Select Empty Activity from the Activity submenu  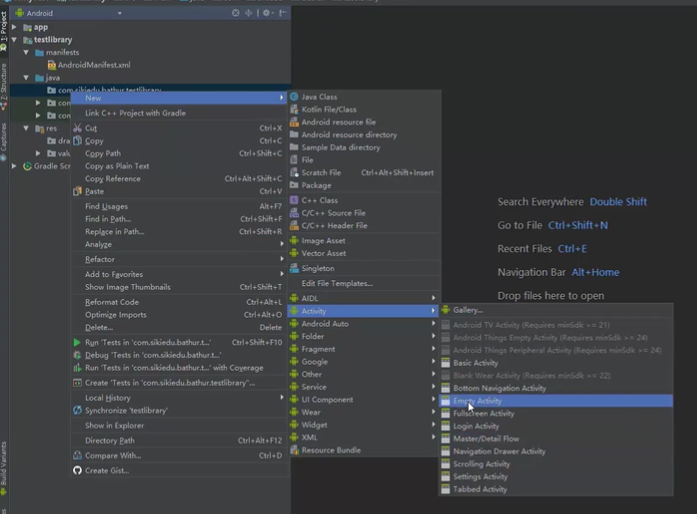(x=556, y=401)
